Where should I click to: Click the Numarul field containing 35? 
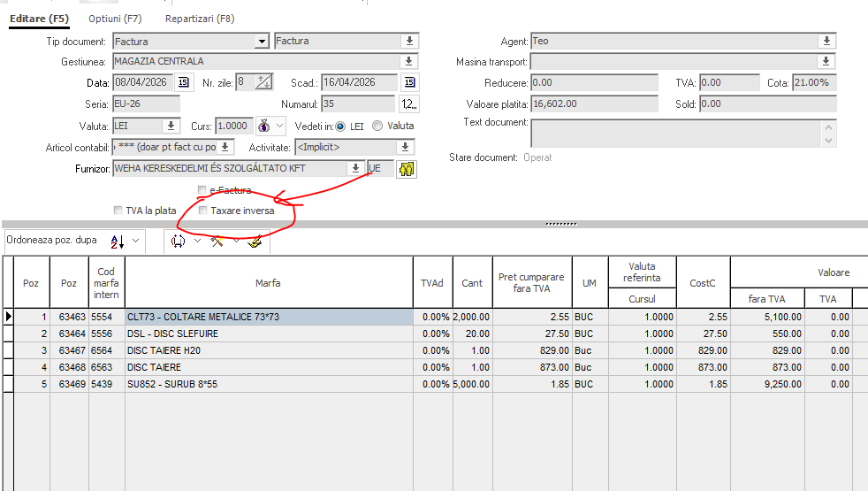pos(358,104)
